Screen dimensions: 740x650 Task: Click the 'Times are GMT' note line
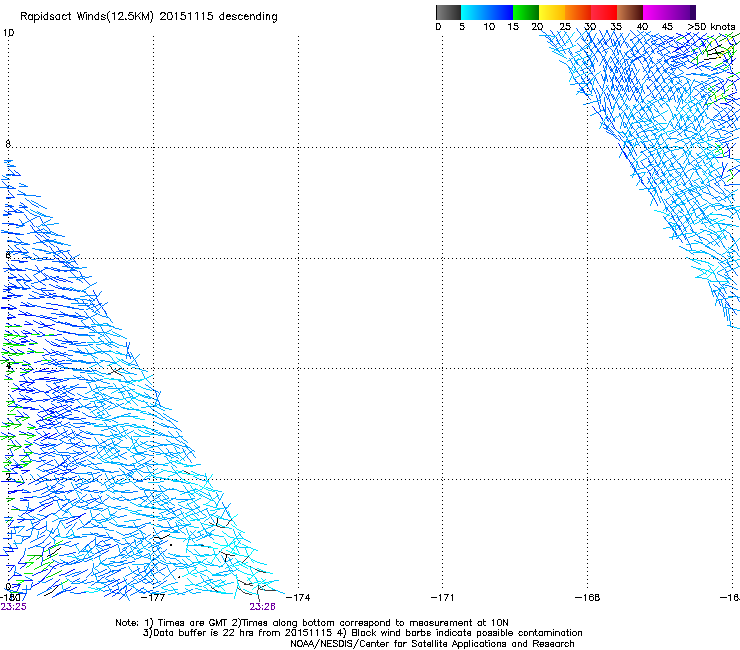click(312, 623)
